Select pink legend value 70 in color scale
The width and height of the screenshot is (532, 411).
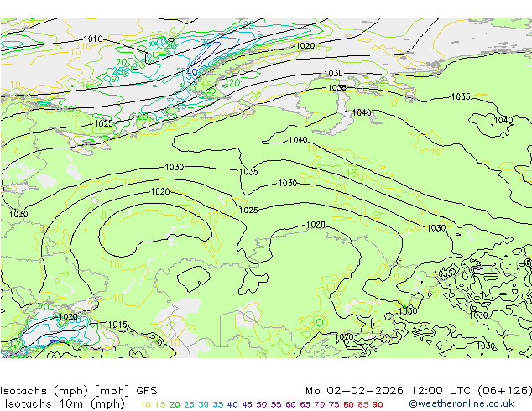(x=319, y=404)
